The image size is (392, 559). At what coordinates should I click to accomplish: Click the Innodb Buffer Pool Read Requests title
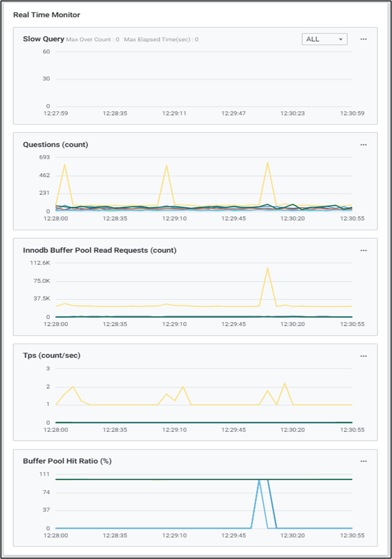point(99,250)
